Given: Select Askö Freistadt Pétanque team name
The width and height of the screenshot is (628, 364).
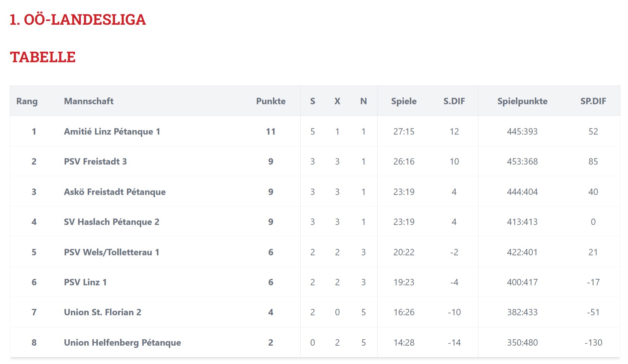Looking at the screenshot, I should coord(115,192).
